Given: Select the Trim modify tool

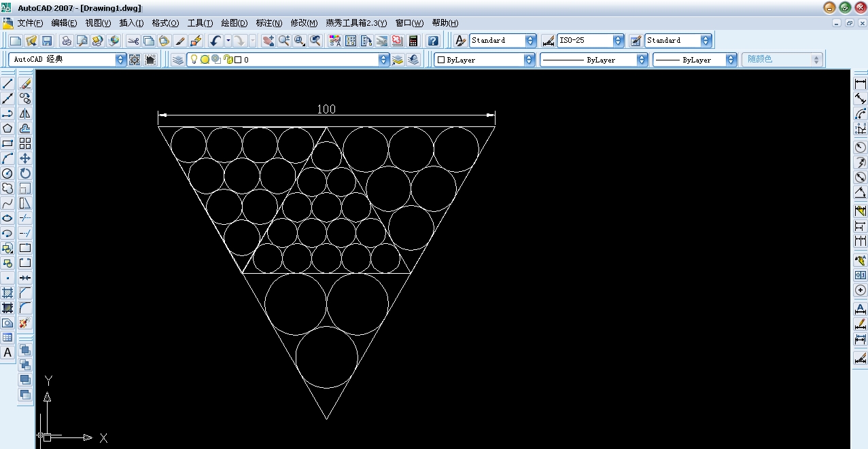Looking at the screenshot, I should click(x=25, y=218).
